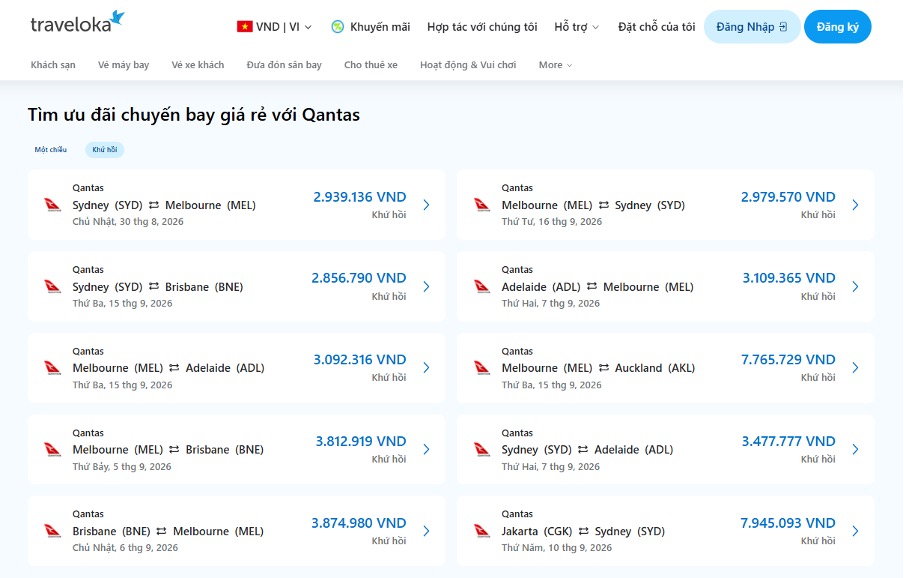
Task: Click Qantas logo on Jakarta–Sydney card
Action: pyautogui.click(x=482, y=531)
